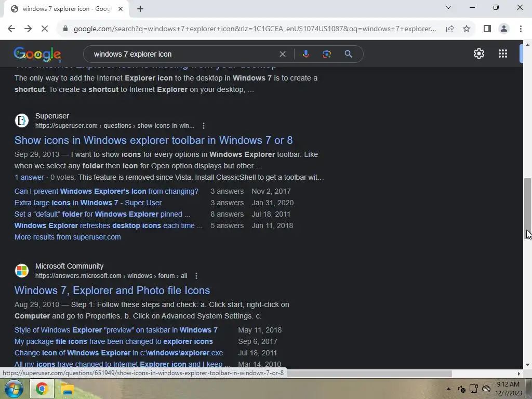Image resolution: width=532 pixels, height=399 pixels.
Task: Share this page from the address bar
Action: pos(450,29)
